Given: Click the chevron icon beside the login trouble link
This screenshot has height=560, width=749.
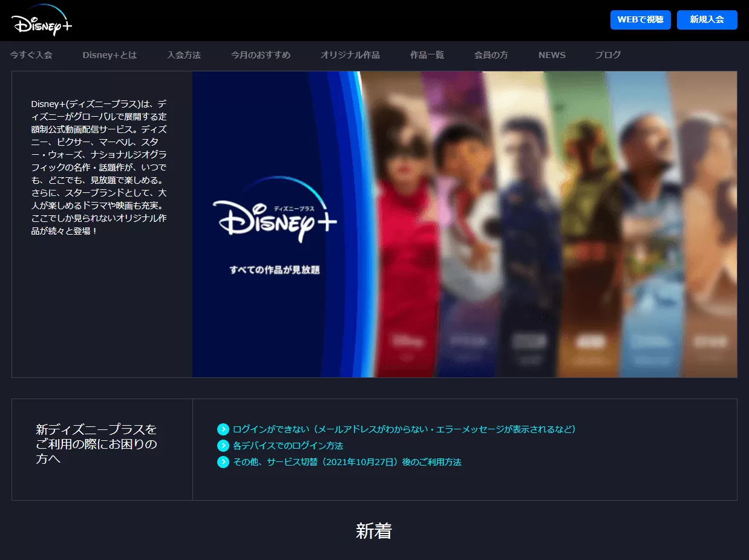Looking at the screenshot, I should tap(223, 429).
